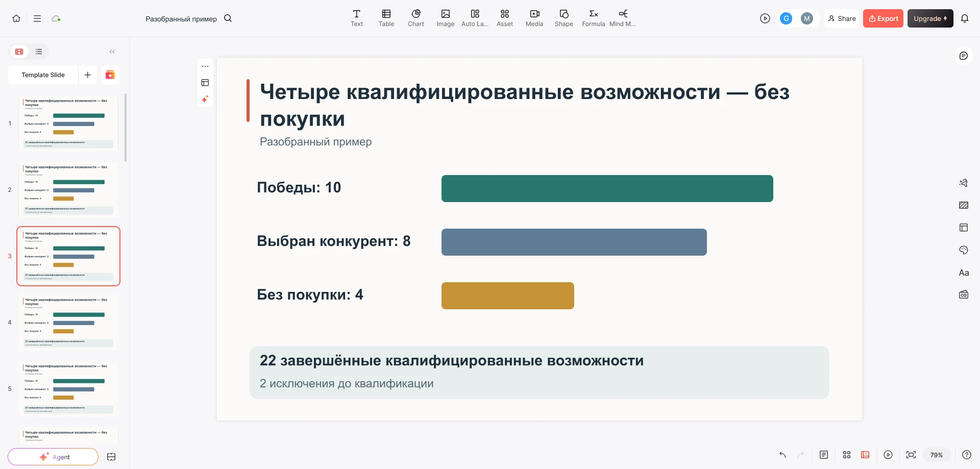The width and height of the screenshot is (980, 469).
Task: Collapse the slide panel
Action: coord(112,52)
